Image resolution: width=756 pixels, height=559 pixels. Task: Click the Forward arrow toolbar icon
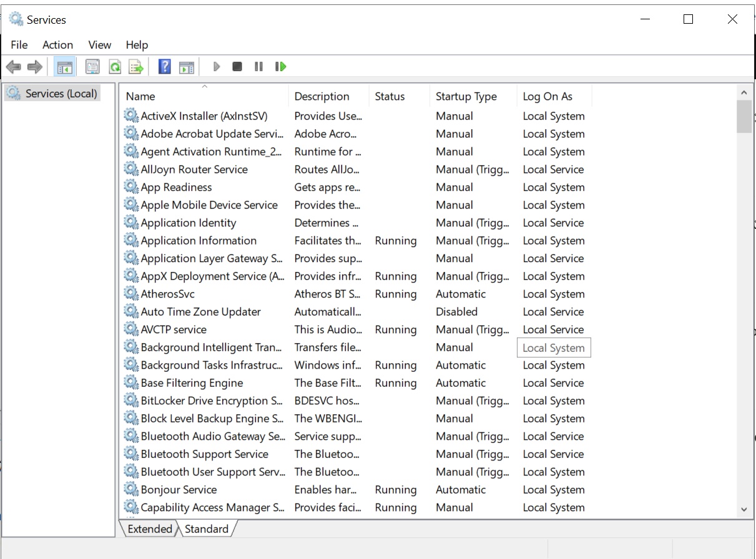point(35,66)
